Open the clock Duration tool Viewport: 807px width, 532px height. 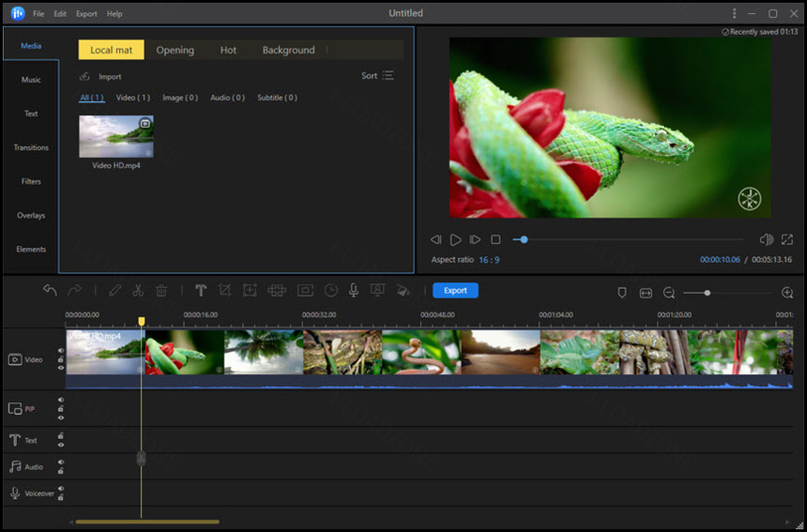tap(331, 290)
